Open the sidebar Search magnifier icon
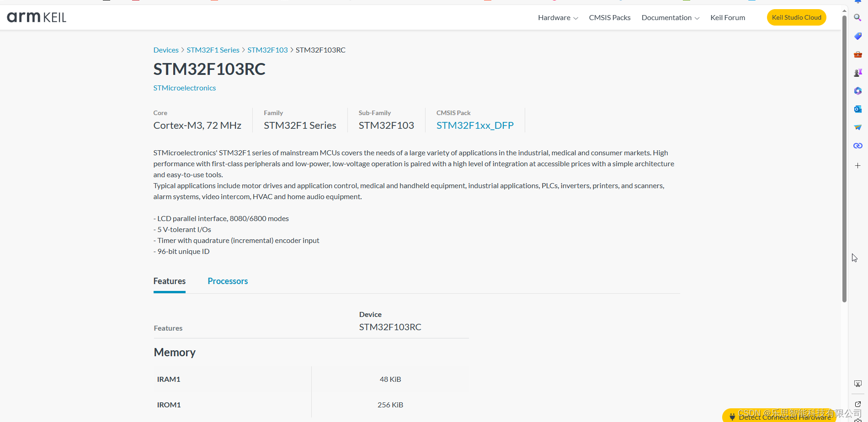The width and height of the screenshot is (868, 422). click(x=857, y=18)
